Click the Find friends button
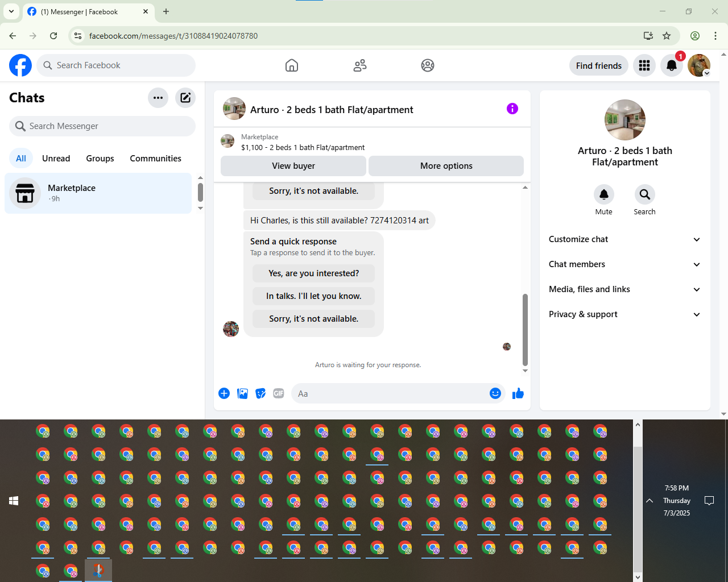 (599, 65)
